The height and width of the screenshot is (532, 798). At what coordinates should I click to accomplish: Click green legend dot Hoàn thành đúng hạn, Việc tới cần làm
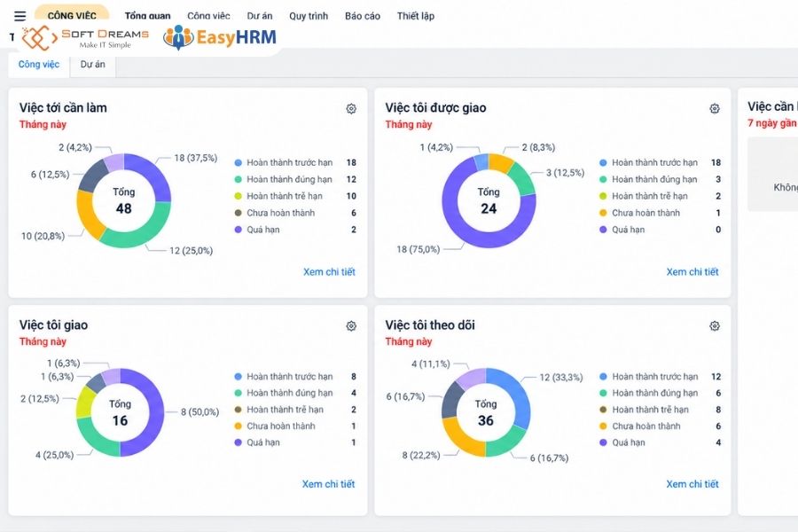tap(239, 179)
